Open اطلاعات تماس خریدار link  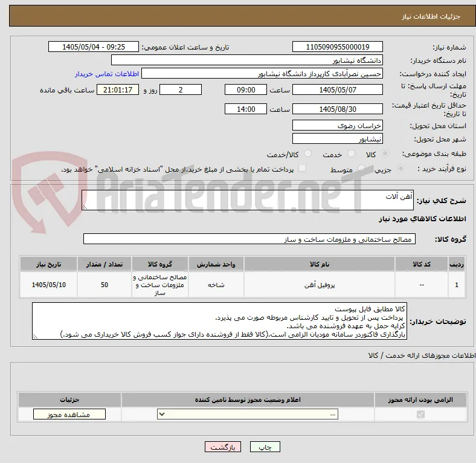[107, 74]
